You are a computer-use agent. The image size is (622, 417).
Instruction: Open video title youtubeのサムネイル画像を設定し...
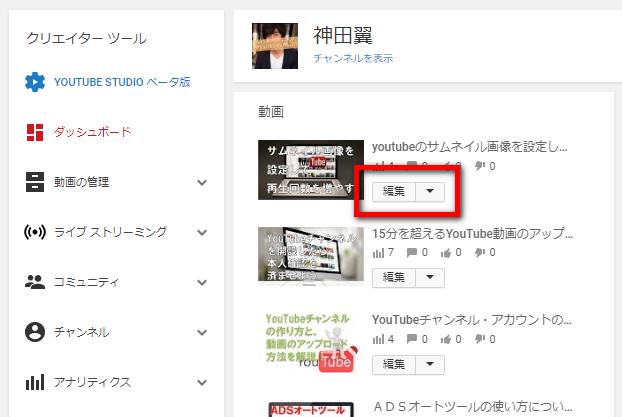(470, 147)
